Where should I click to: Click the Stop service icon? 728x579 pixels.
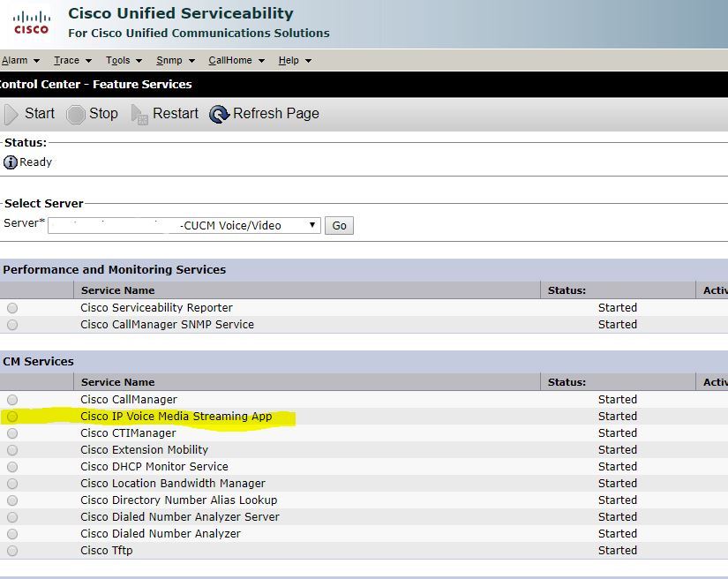click(x=78, y=113)
